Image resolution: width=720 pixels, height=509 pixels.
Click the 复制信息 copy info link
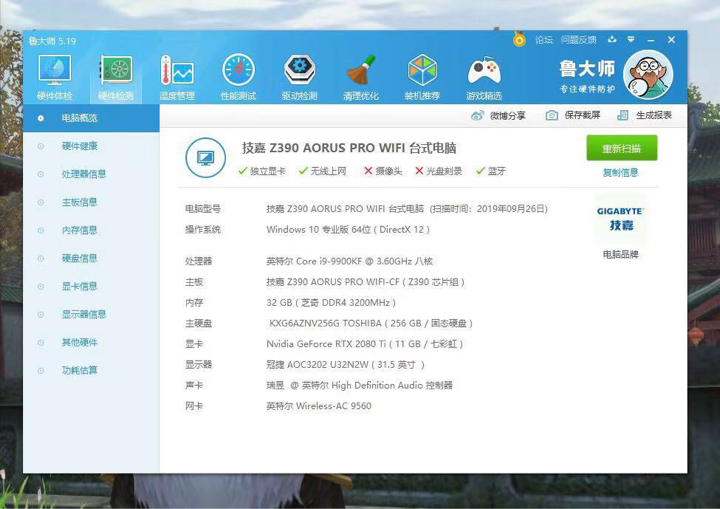point(620,173)
